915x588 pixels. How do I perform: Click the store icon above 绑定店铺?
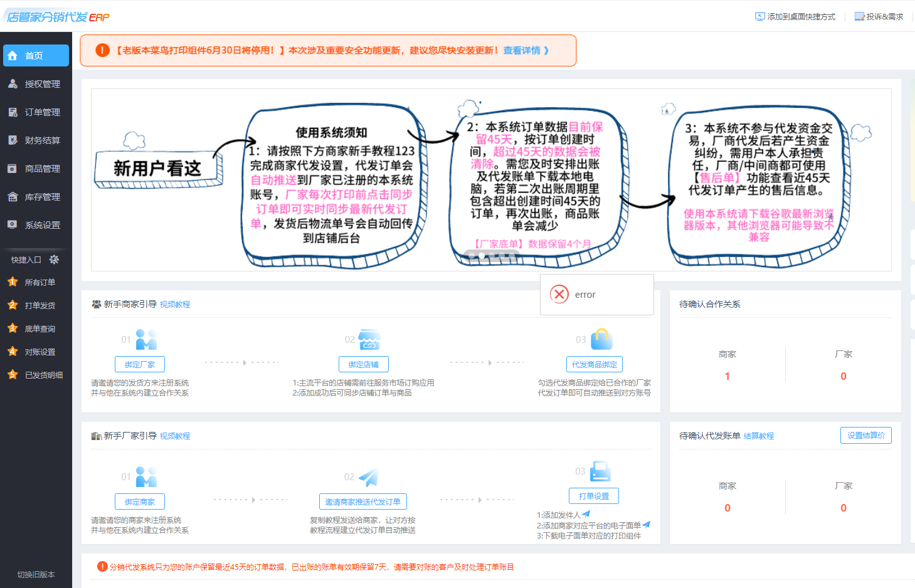pyautogui.click(x=369, y=340)
